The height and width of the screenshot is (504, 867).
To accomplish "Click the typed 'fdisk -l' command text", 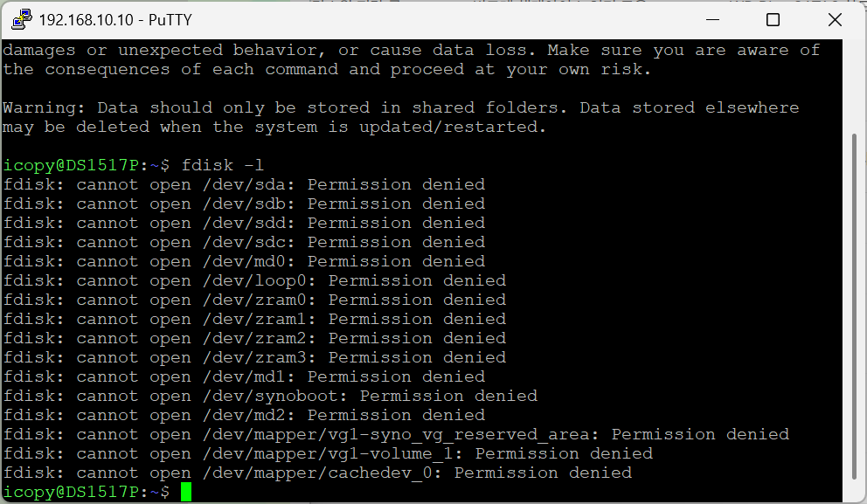I will [223, 165].
